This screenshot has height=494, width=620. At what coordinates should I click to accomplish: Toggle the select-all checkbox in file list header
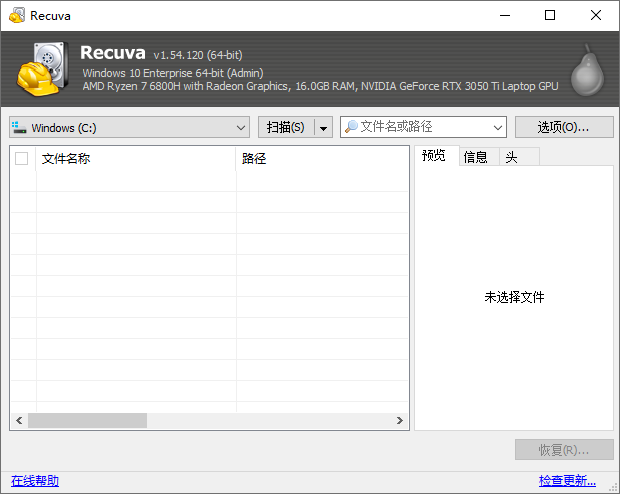(x=22, y=158)
